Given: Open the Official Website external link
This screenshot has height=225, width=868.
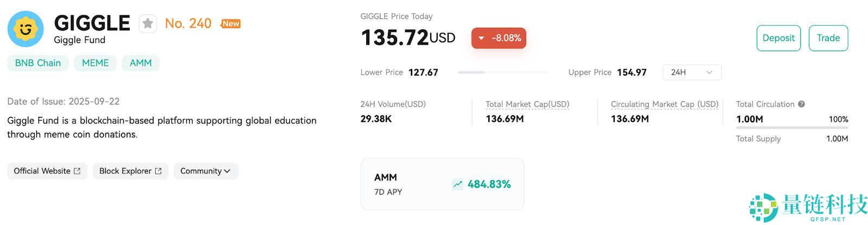Looking at the screenshot, I should (47, 171).
